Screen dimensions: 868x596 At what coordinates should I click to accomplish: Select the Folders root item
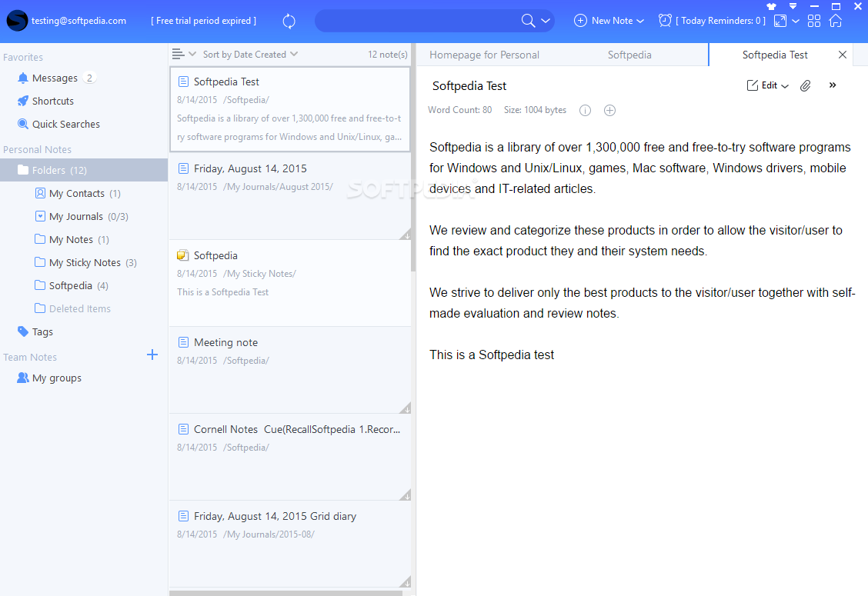[x=84, y=170]
